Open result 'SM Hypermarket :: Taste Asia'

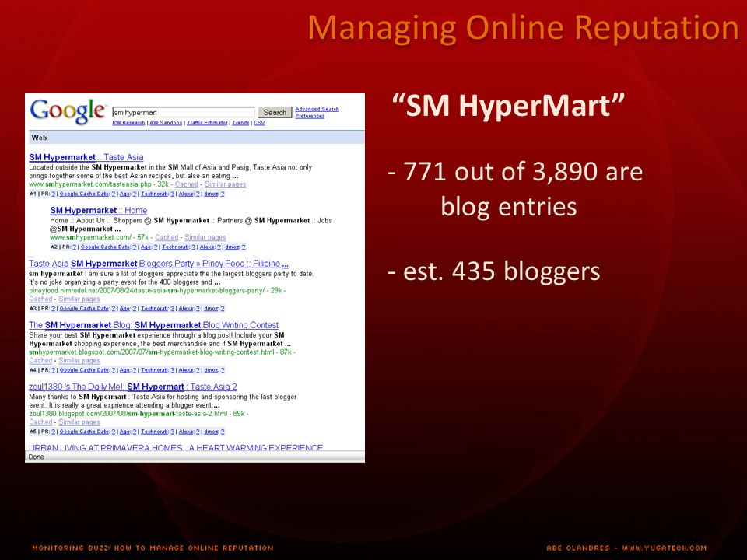(x=86, y=157)
